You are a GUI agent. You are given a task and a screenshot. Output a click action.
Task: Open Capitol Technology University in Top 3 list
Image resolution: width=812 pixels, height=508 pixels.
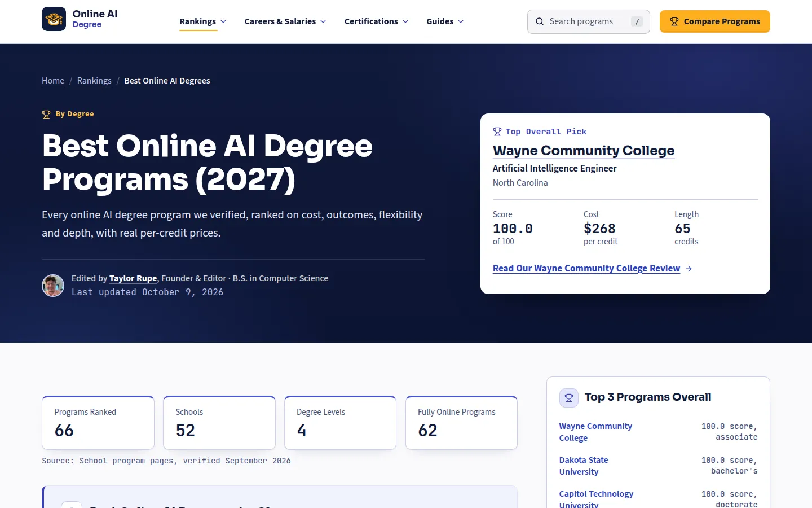(596, 499)
